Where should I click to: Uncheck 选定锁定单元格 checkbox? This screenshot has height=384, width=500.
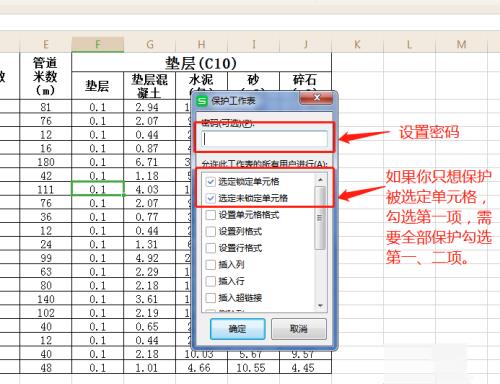[211, 182]
